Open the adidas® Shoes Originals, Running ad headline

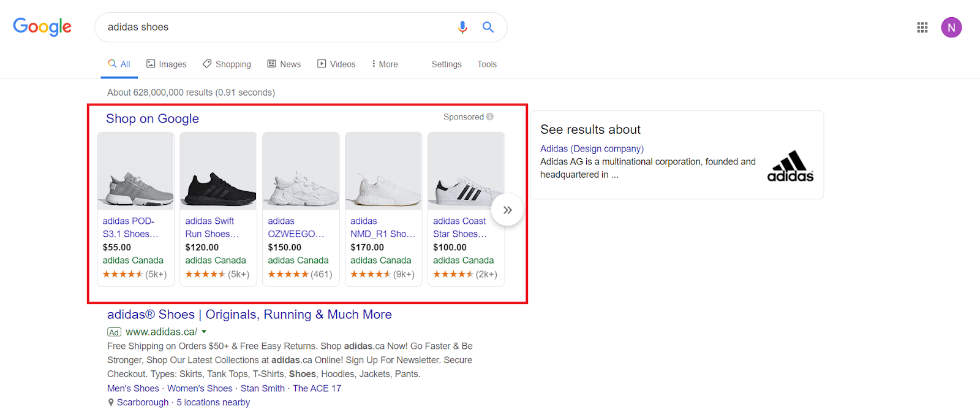coord(249,315)
